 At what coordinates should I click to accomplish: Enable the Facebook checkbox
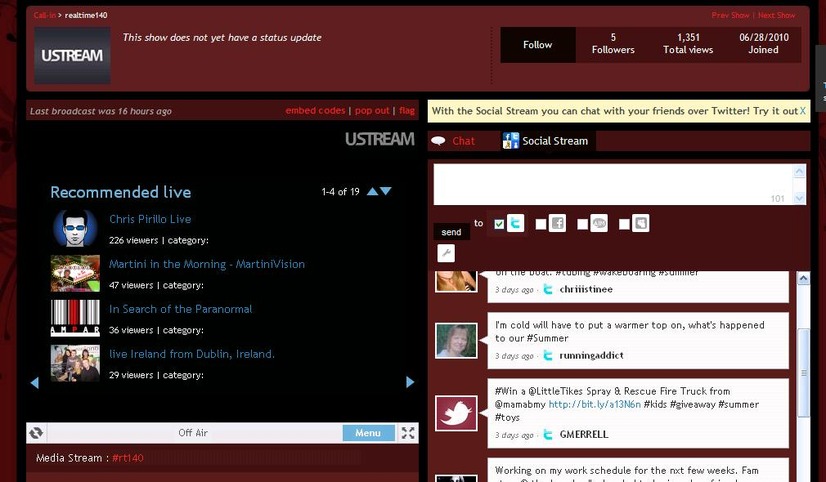tap(540, 224)
